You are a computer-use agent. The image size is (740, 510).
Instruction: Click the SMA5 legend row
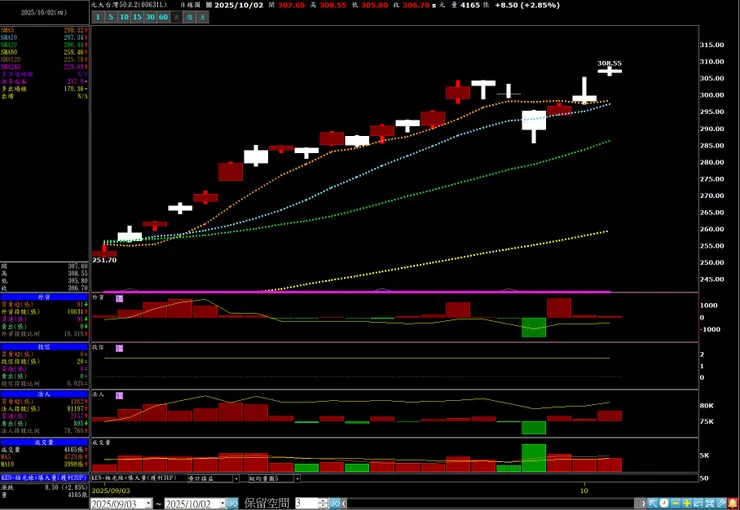point(44,30)
